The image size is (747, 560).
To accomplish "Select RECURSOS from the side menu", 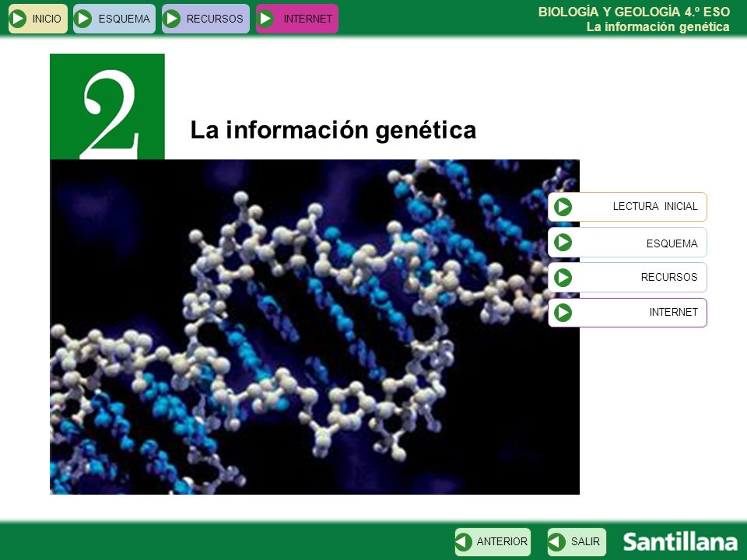I will click(x=627, y=278).
